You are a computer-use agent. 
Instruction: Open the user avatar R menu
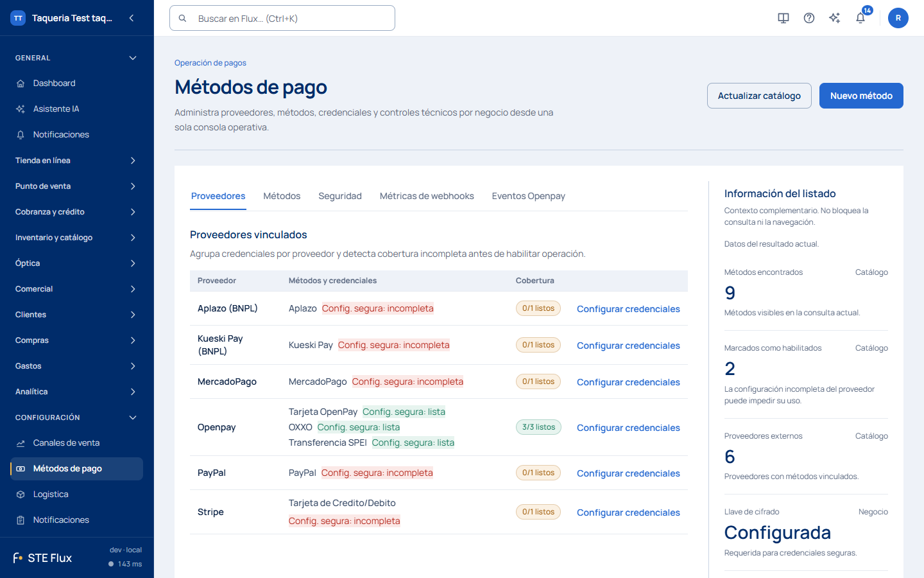point(898,18)
